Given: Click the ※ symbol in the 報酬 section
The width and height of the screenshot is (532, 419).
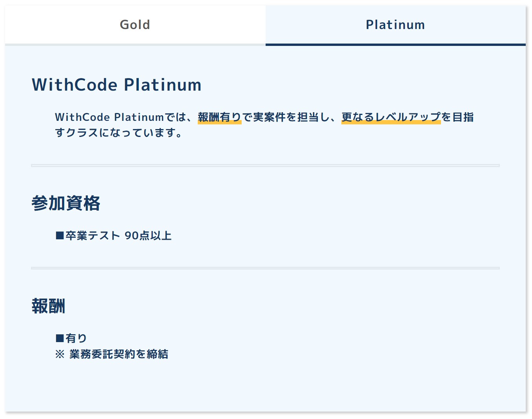Looking at the screenshot, I should pyautogui.click(x=59, y=354).
